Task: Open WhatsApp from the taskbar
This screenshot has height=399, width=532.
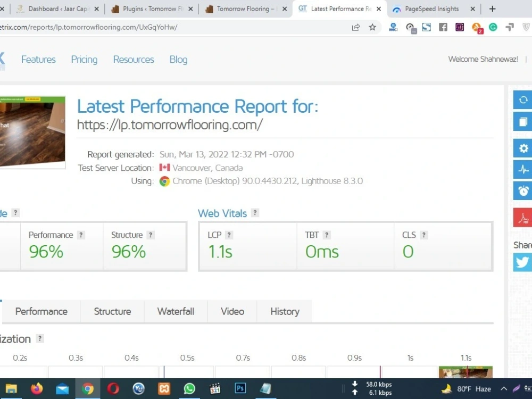Action: [x=189, y=388]
